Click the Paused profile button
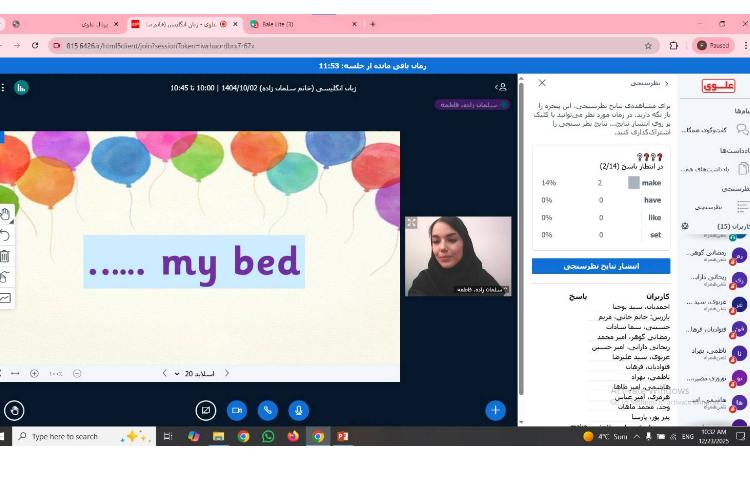Image resolution: width=750 pixels, height=480 pixels. (x=713, y=45)
